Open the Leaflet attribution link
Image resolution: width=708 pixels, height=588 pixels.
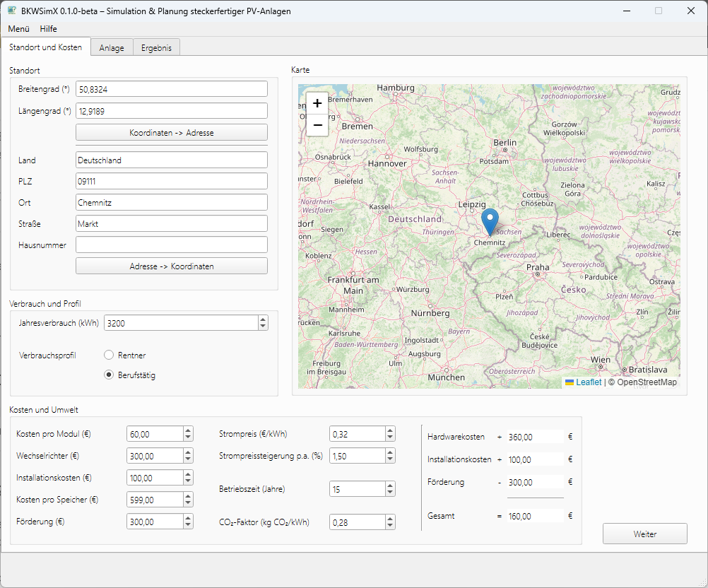point(589,382)
